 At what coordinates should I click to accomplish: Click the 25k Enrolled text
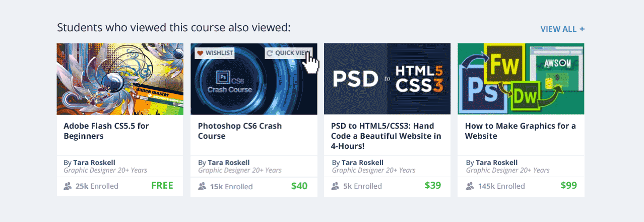97,186
